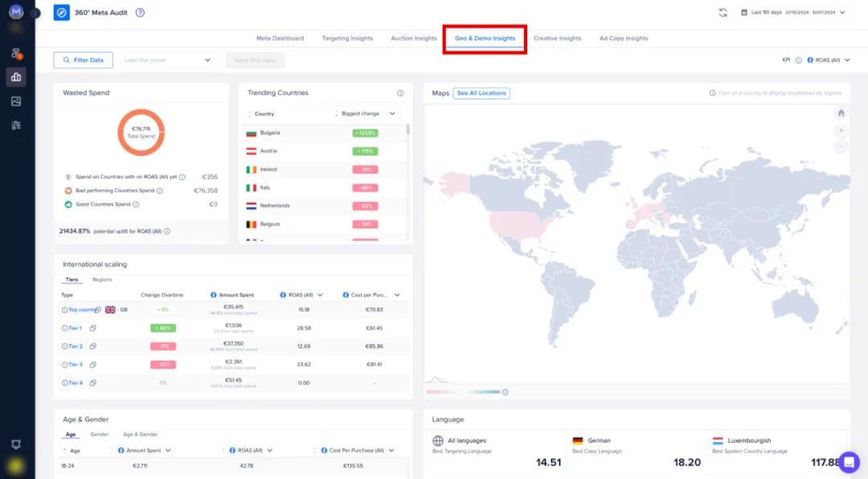The width and height of the screenshot is (868, 479).
Task: Select the Age tab in Age & Gender
Action: tap(70, 435)
